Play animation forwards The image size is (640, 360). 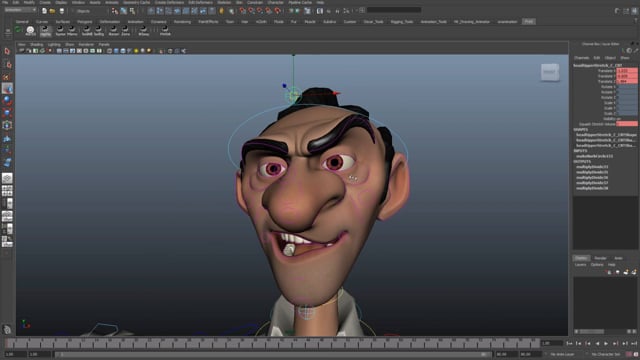(606, 344)
